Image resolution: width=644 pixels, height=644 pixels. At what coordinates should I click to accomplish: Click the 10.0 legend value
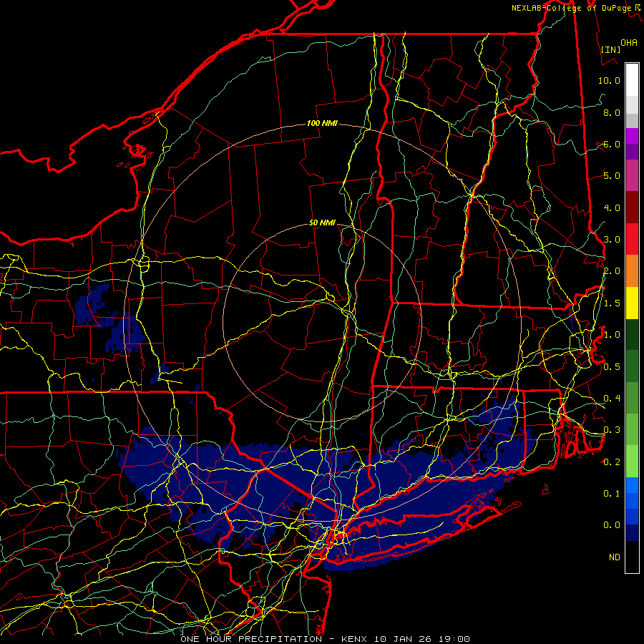click(x=609, y=80)
